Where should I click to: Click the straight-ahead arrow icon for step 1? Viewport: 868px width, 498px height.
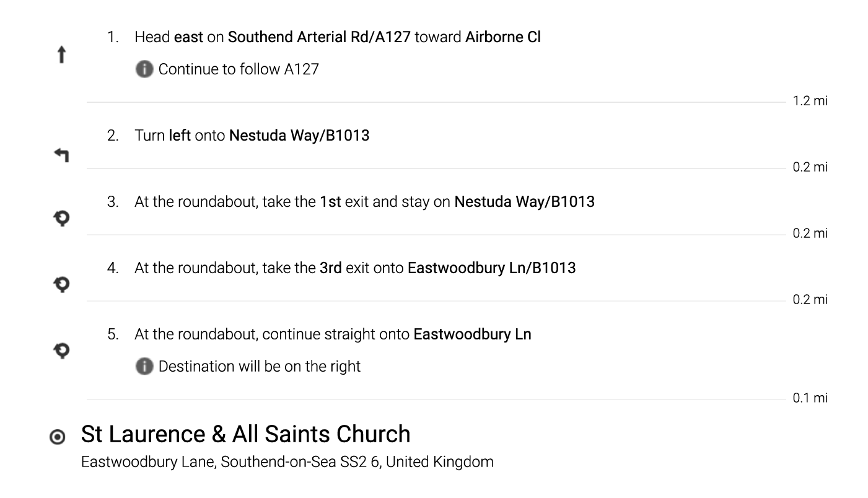[61, 56]
